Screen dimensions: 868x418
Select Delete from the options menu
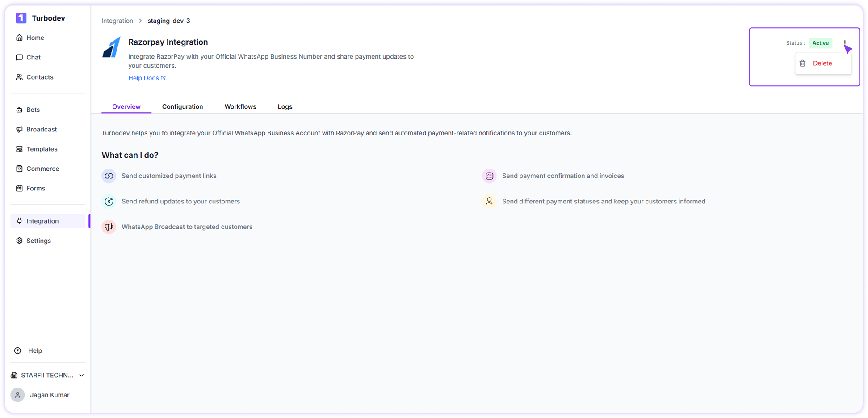822,63
